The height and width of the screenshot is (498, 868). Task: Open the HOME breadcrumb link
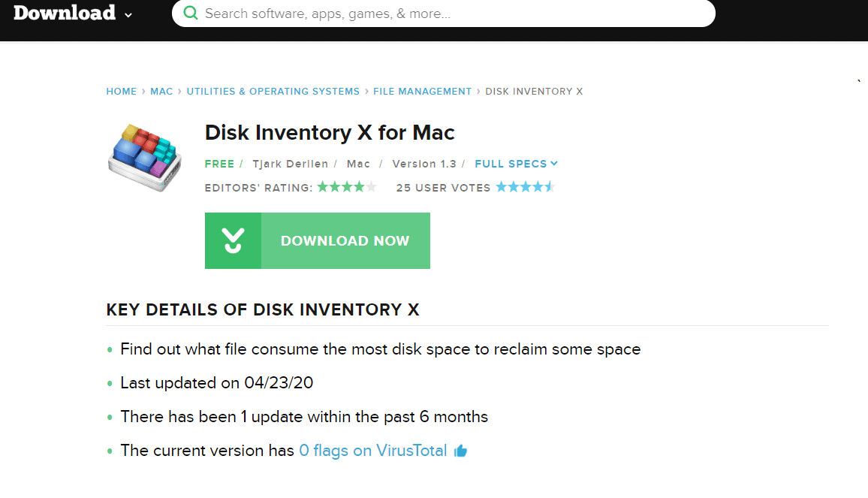121,92
